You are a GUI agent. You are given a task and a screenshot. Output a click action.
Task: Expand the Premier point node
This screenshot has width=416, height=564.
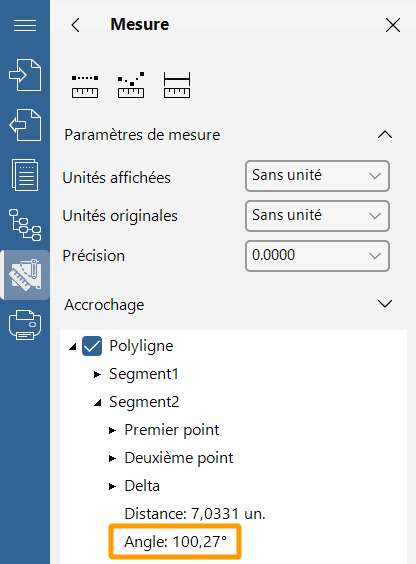112,430
